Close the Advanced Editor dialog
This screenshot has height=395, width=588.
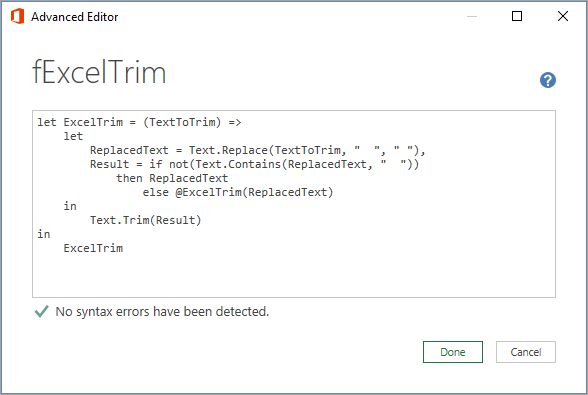pyautogui.click(x=562, y=16)
